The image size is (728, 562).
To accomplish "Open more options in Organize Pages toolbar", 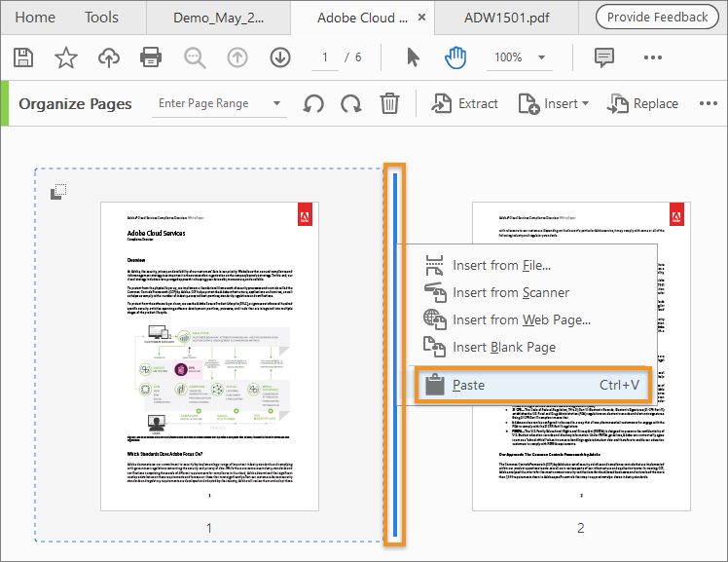I will click(x=709, y=103).
